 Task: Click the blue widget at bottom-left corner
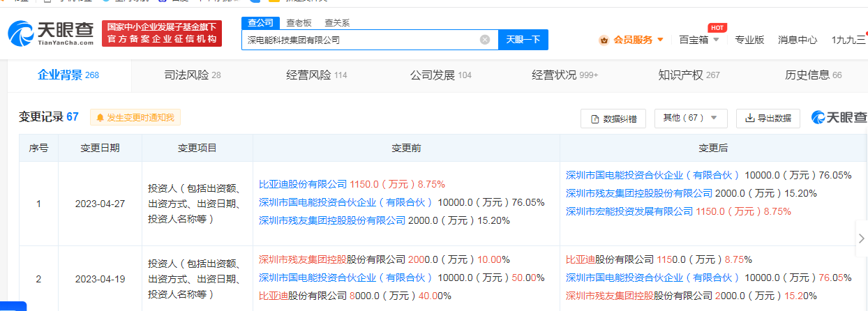(x=13, y=306)
